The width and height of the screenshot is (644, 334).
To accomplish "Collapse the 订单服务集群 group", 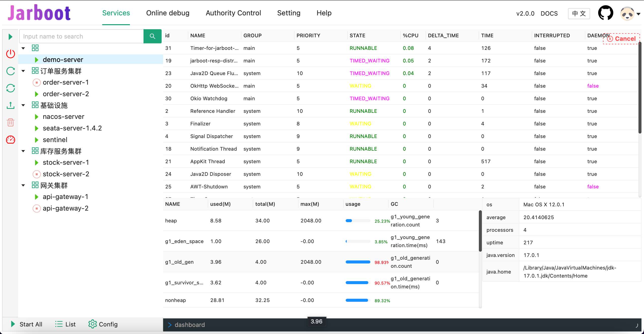I will 23,71.
